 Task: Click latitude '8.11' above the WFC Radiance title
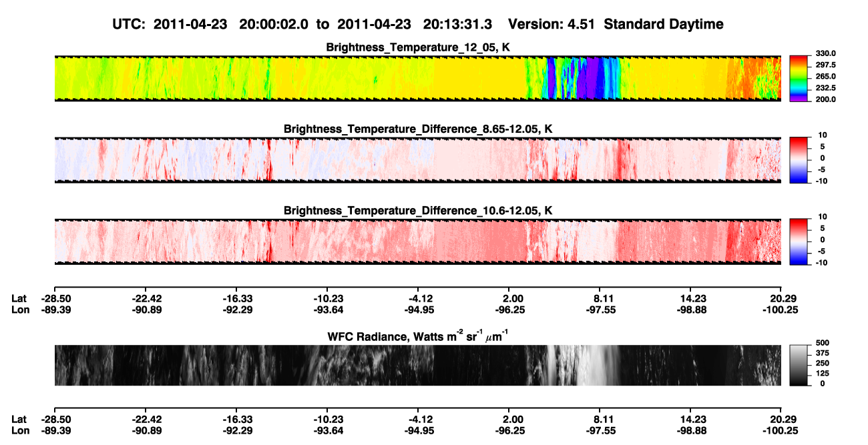(601, 299)
